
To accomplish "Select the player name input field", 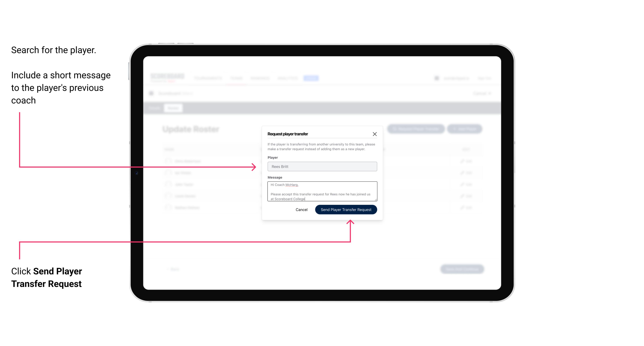I will [x=322, y=167].
